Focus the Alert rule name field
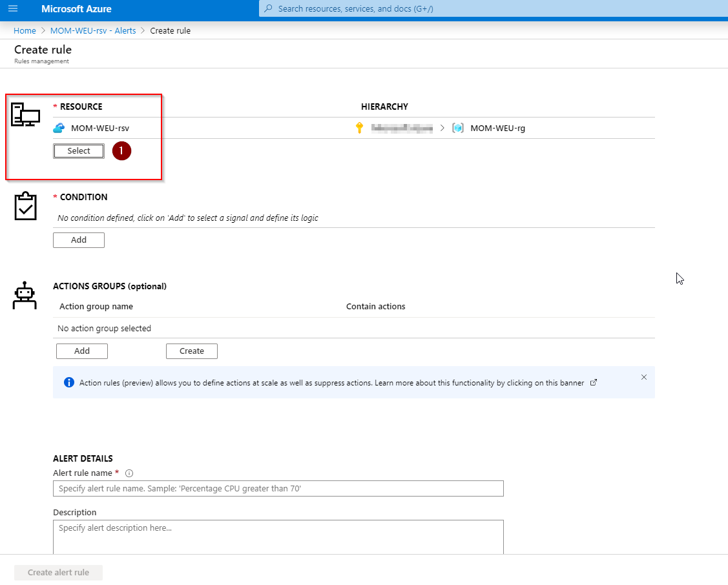This screenshot has width=728, height=585. [278, 489]
